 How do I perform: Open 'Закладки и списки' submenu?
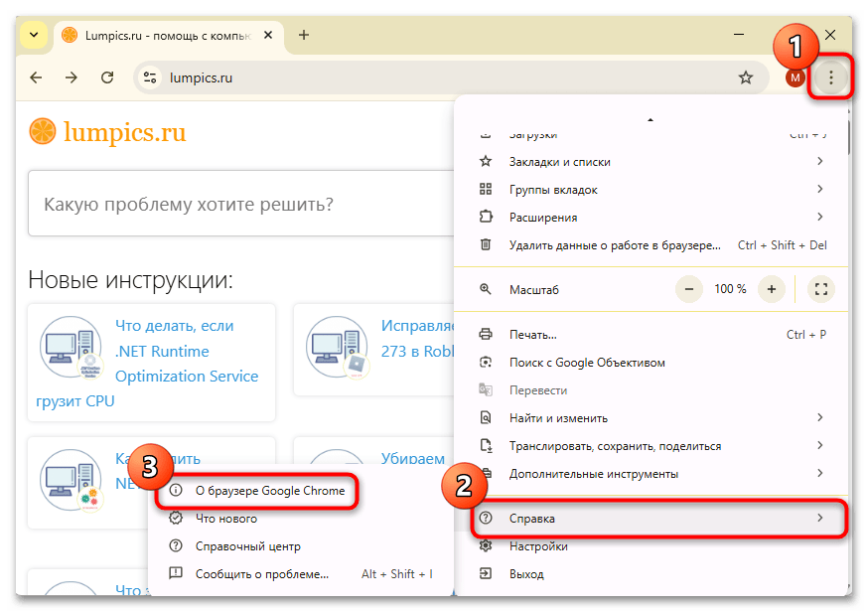pos(651,162)
